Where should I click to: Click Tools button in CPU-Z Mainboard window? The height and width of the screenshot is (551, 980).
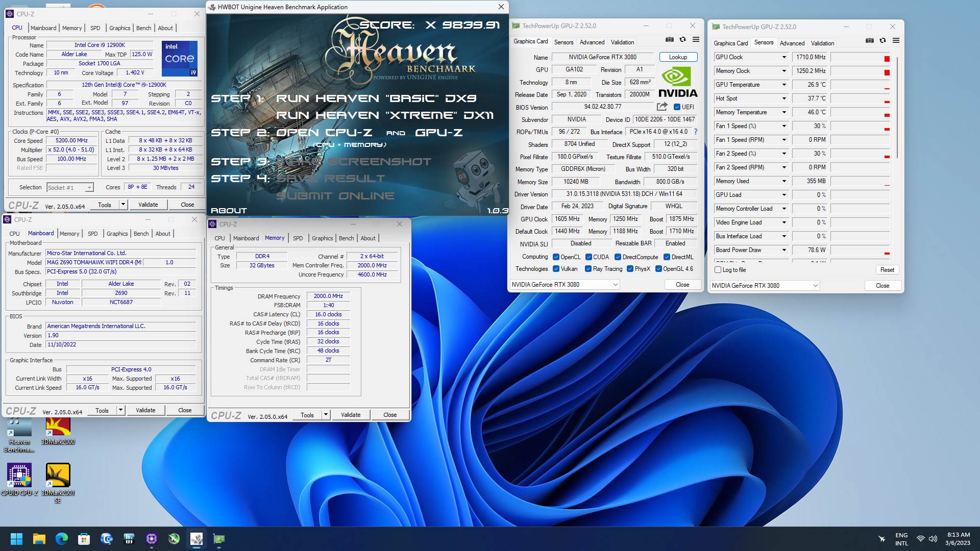[102, 410]
